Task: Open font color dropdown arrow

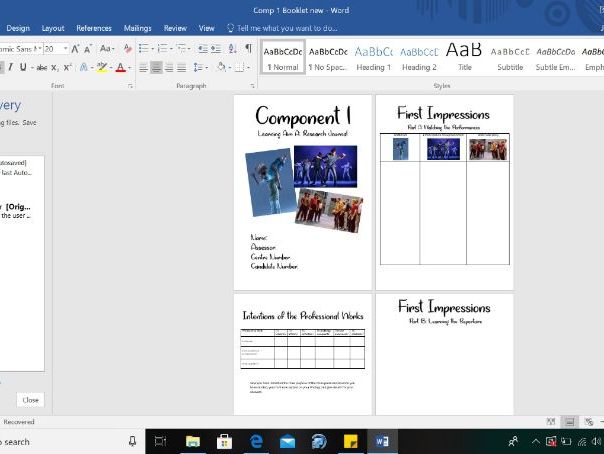Action: coord(129,68)
